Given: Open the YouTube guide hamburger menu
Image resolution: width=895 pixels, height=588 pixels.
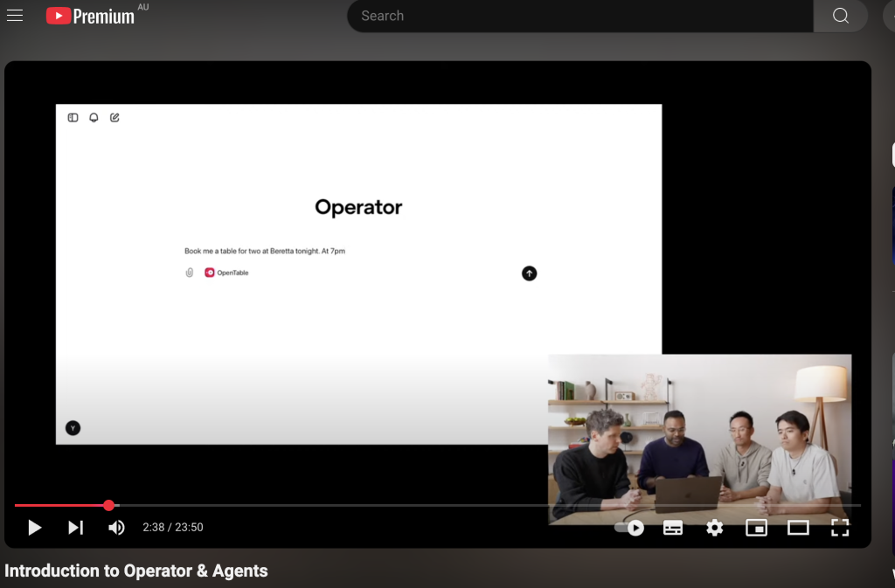Looking at the screenshot, I should (15, 15).
